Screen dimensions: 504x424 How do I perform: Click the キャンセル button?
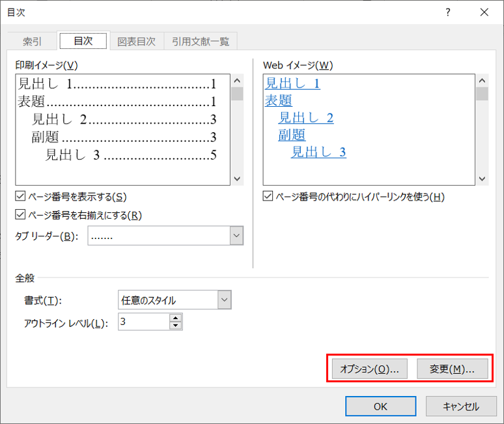pos(461,406)
